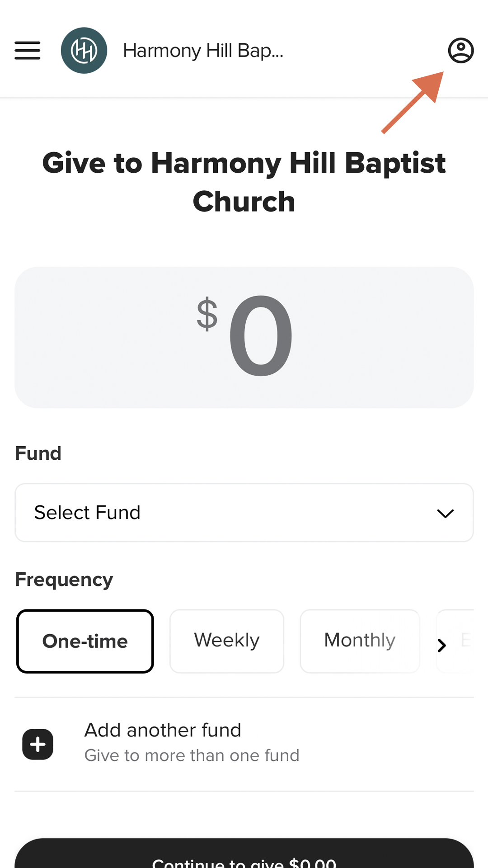
Task: Click Continue to give $0.00 button
Action: [x=244, y=856]
